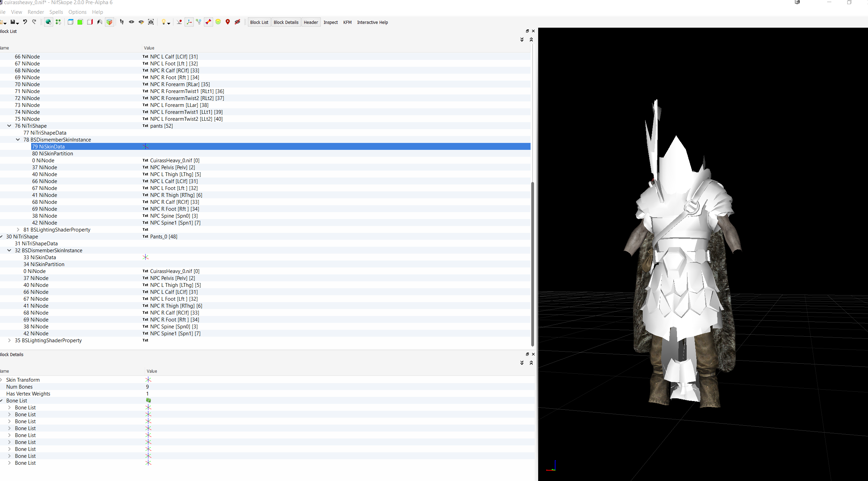This screenshot has width=868, height=481.
Task: Open the lighting options dropdown arrow
Action: pyautogui.click(x=169, y=23)
